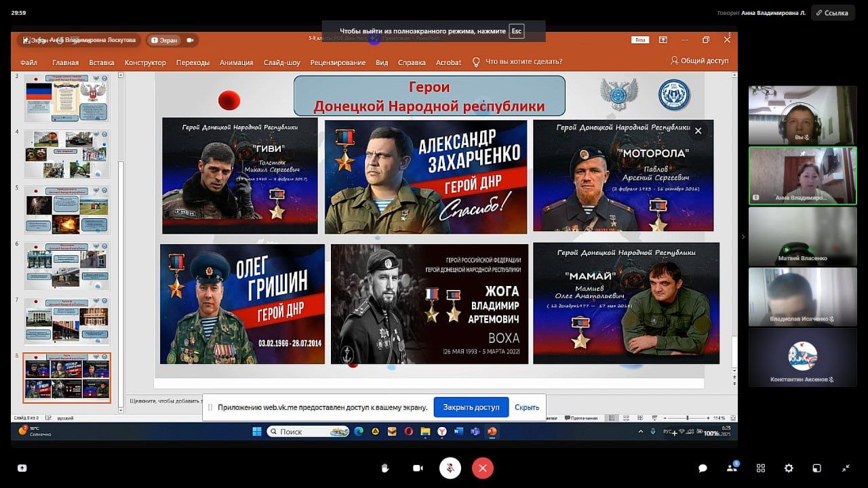Adjust the PowerPoint zoom slider
The width and height of the screenshot is (868, 488).
(686, 418)
